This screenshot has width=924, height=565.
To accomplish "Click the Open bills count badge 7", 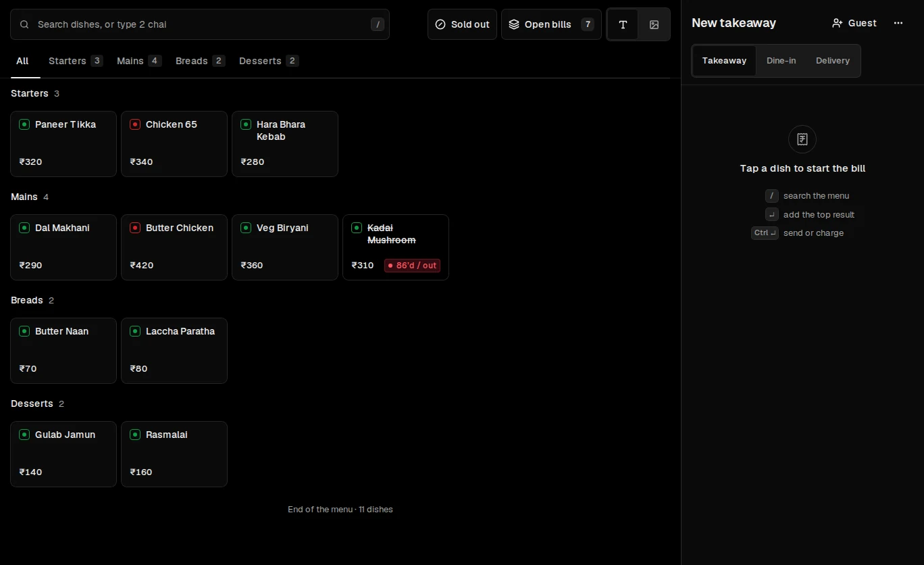I will click(588, 24).
